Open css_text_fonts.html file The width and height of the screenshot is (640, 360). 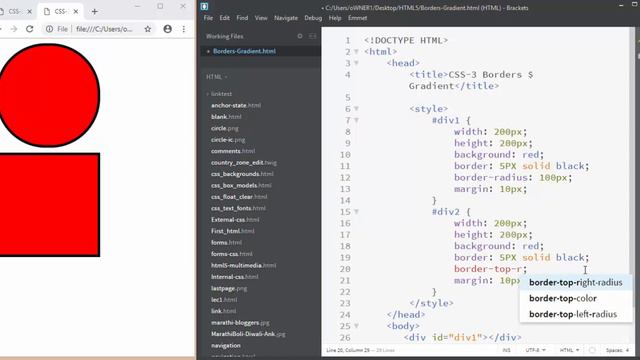(x=238, y=208)
